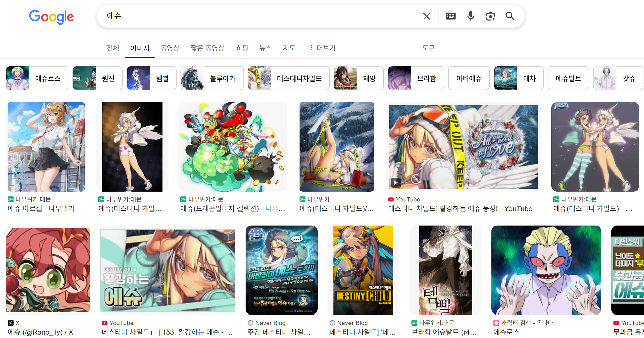The height and width of the screenshot is (338, 644).
Task: Switch to the 지도 tab
Action: pos(289,48)
